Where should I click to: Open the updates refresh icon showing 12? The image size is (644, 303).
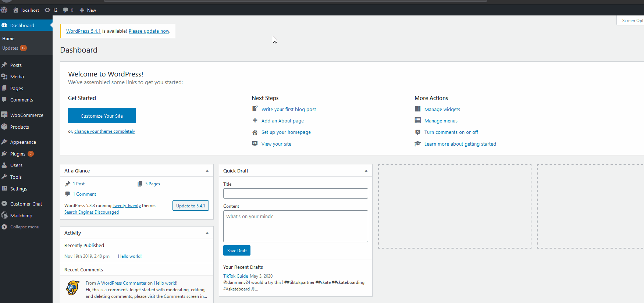tap(47, 10)
